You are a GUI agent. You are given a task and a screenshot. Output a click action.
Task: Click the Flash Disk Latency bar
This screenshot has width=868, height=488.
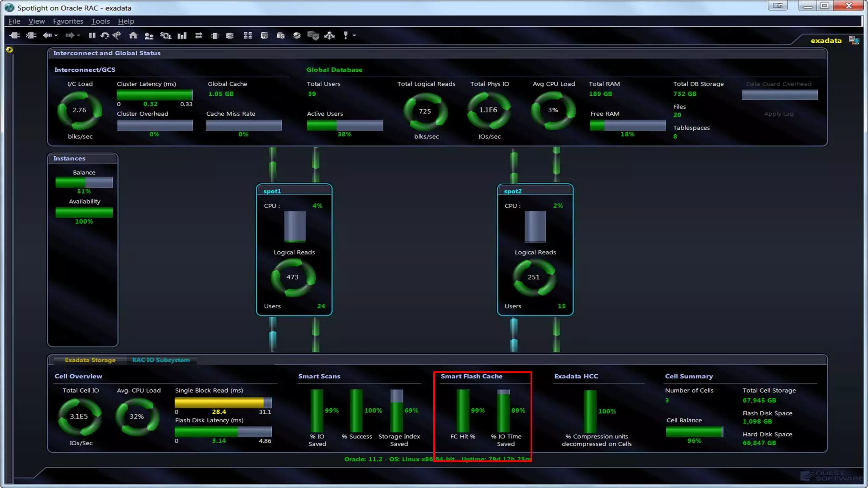tap(223, 432)
